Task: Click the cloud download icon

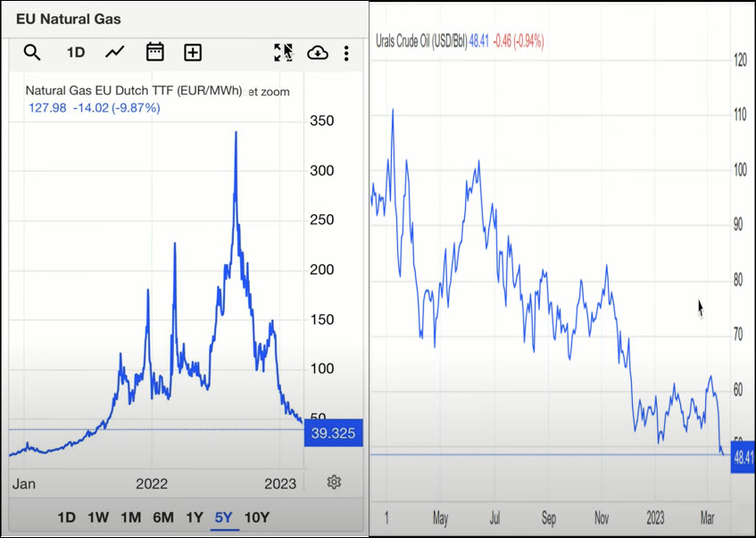Action: tap(317, 54)
